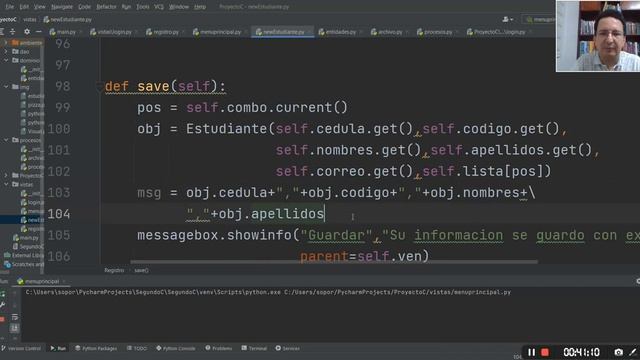This screenshot has width=640, height=360.
Task: Click the Registro breadcrumb below editor
Action: (x=114, y=270)
